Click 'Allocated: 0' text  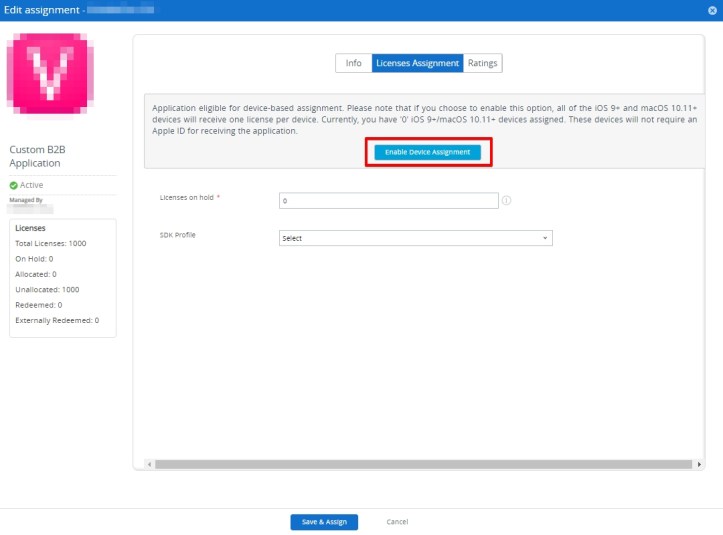pos(36,274)
